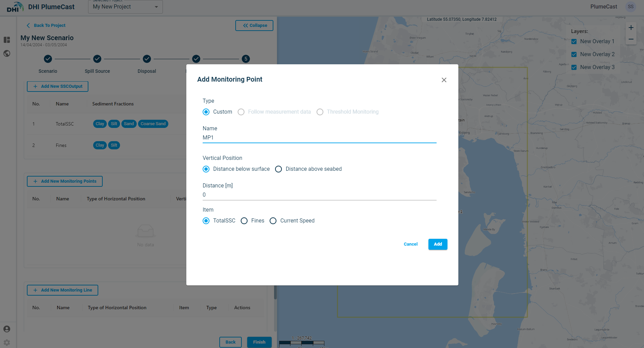Select Distance above seabed option

(x=278, y=169)
